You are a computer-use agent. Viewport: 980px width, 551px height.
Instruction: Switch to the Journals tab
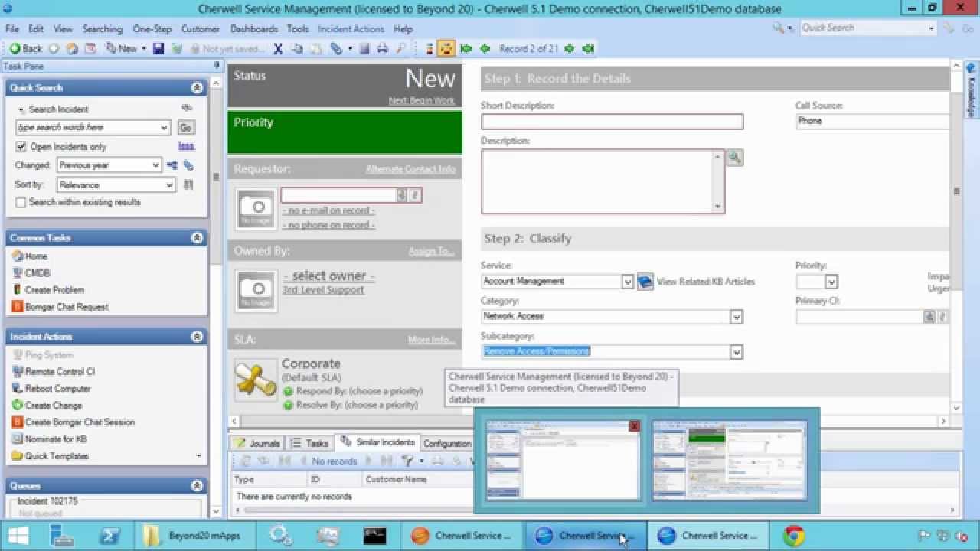[257, 443]
